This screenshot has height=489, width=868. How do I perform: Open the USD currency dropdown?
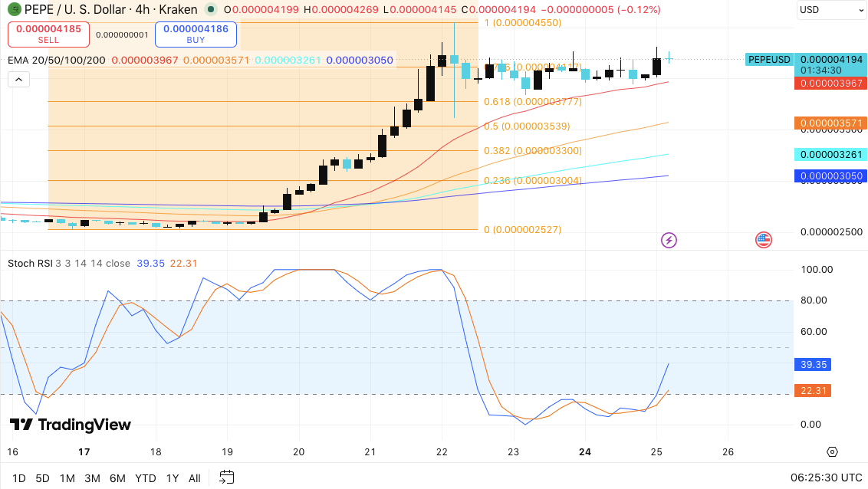click(831, 10)
